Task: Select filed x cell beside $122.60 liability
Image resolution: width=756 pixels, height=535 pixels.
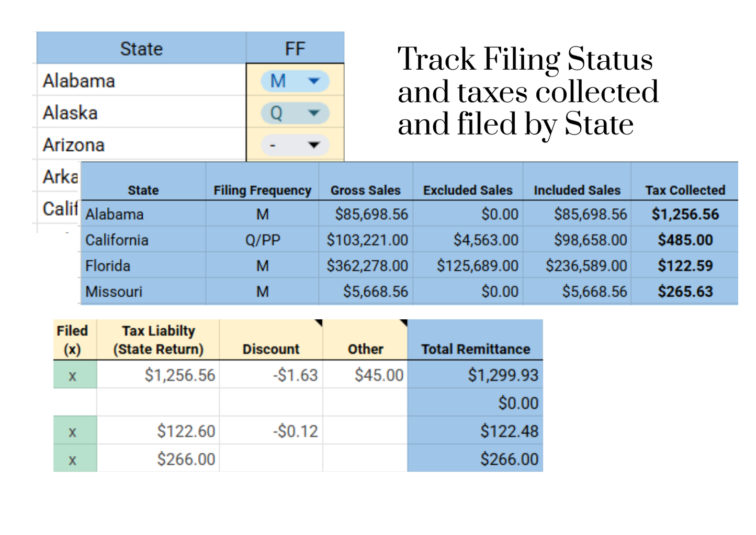Action: pyautogui.click(x=75, y=431)
